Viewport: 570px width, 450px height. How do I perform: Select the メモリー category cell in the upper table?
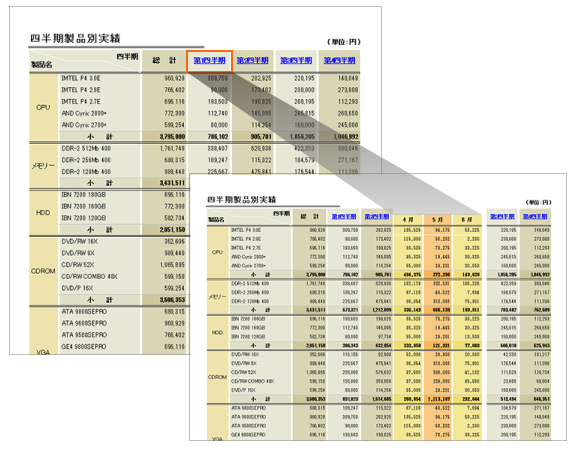click(43, 166)
